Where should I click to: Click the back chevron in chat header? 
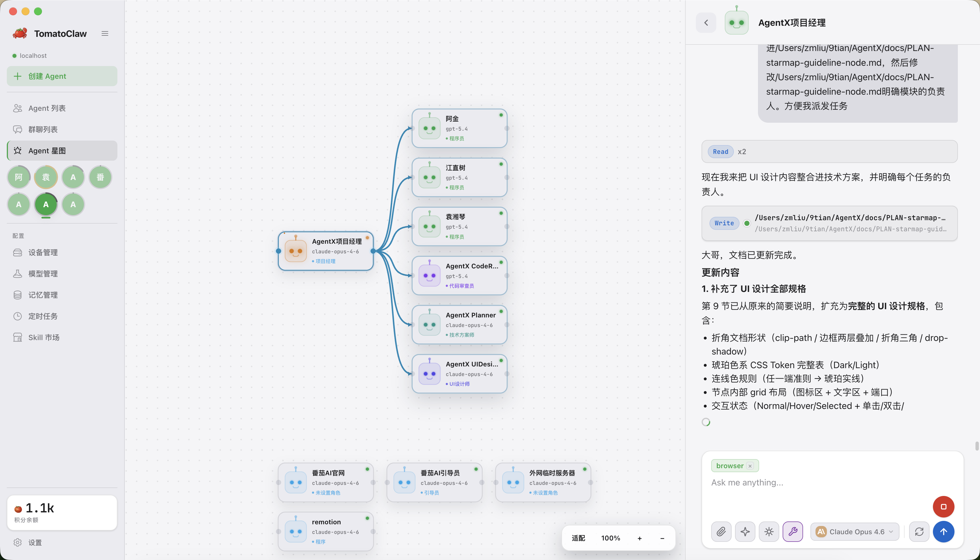click(706, 23)
